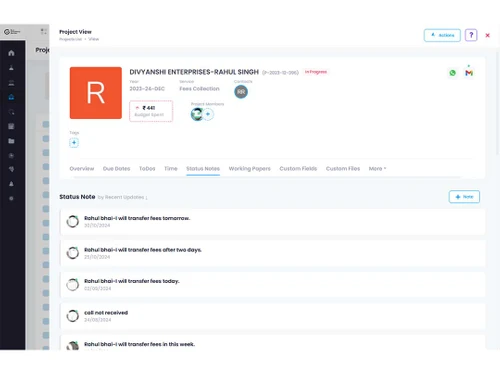500x375 pixels.
Task: Click note 'Rahul bhai-I will transfer fees today.'
Action: (132, 281)
